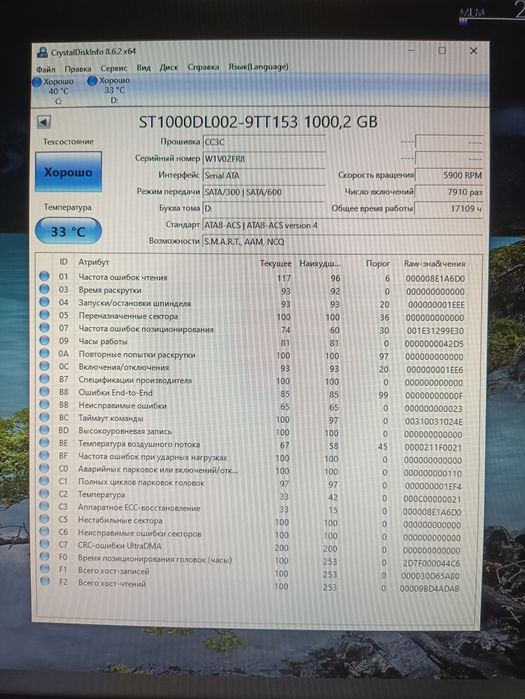
Task: Click ID cell C7 in attribute list
Action: pyautogui.click(x=63, y=545)
